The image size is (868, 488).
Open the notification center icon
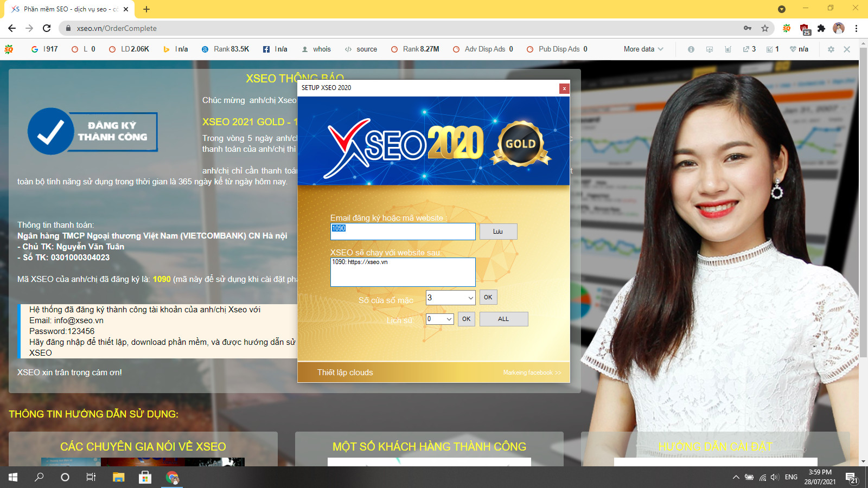click(852, 477)
